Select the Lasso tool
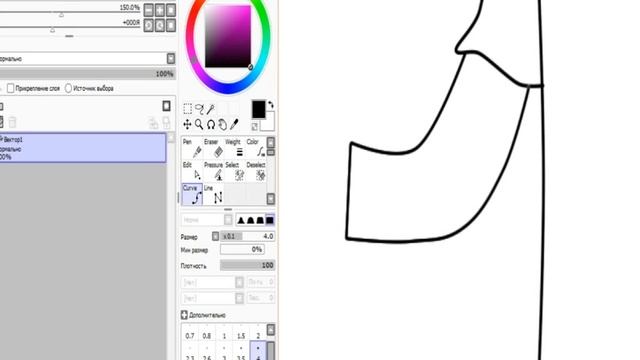Viewport: 640px width, 360px height. pyautogui.click(x=199, y=109)
